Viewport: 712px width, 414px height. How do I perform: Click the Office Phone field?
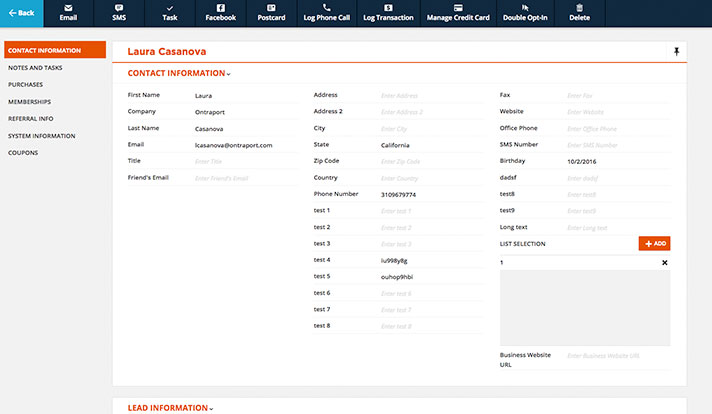click(618, 129)
